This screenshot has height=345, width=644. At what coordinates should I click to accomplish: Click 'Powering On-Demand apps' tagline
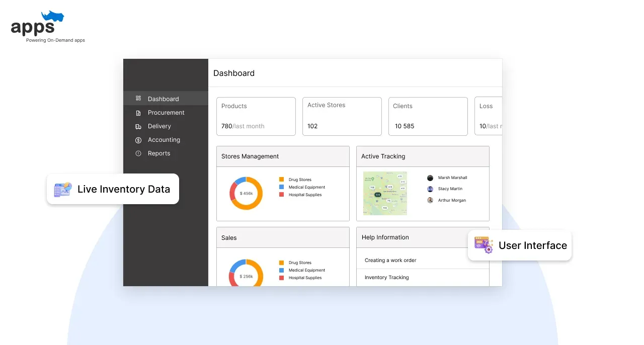56,40
